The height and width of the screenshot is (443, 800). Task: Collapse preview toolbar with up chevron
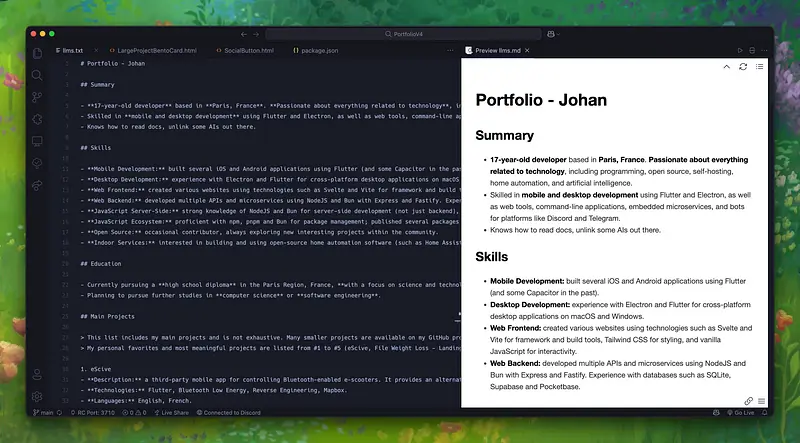(726, 67)
